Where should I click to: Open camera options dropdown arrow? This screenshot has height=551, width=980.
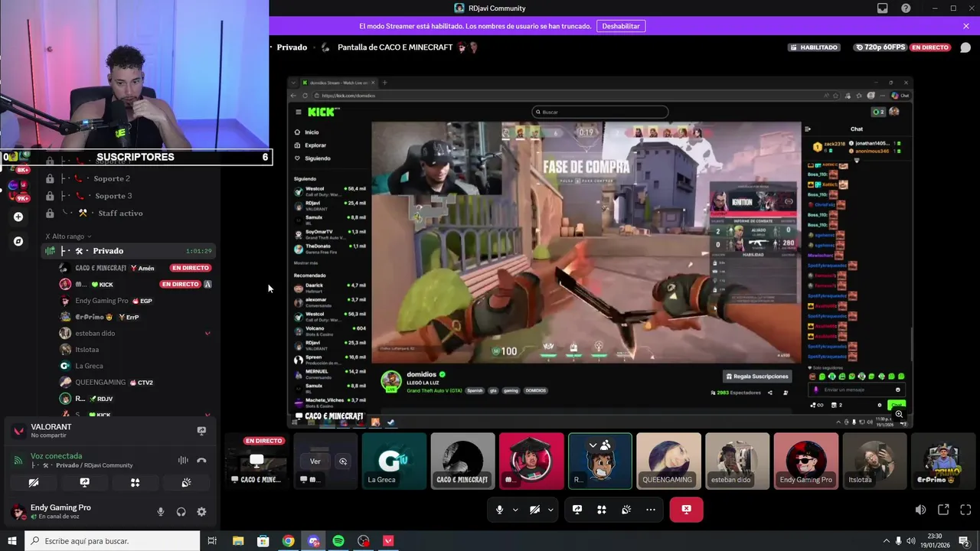(550, 510)
